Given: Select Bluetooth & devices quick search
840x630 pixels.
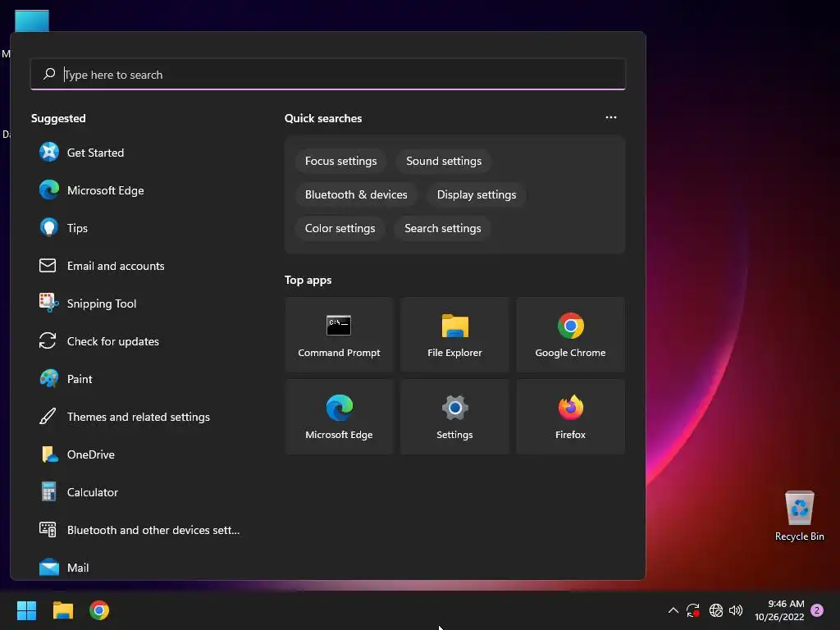Looking at the screenshot, I should click(x=356, y=194).
